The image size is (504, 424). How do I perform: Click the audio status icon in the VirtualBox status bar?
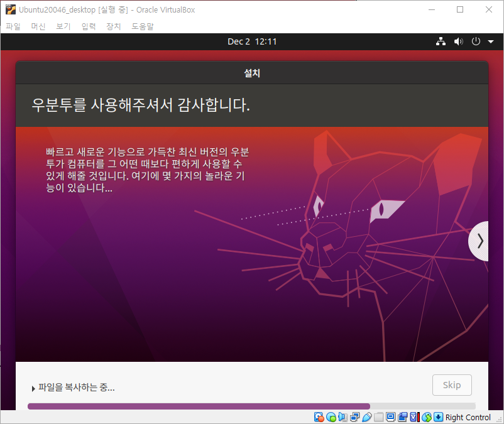342,417
